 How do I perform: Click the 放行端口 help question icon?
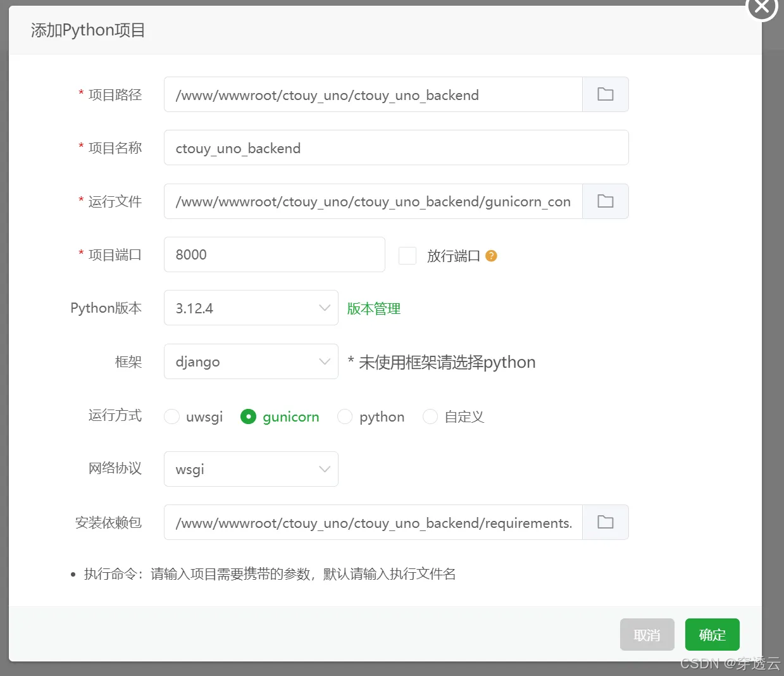point(491,256)
